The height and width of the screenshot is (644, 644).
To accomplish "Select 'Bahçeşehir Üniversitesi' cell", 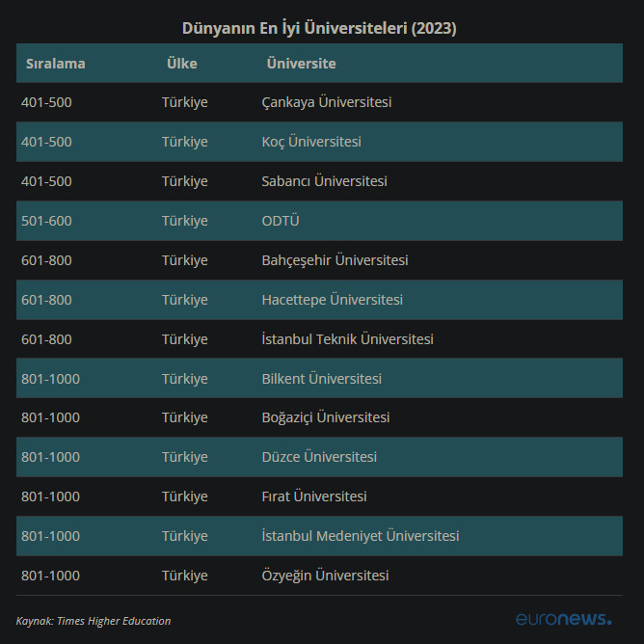I will pos(335,260).
